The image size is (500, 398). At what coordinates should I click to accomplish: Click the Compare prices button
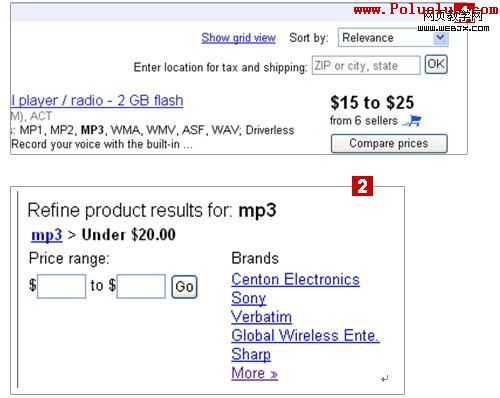pyautogui.click(x=389, y=144)
